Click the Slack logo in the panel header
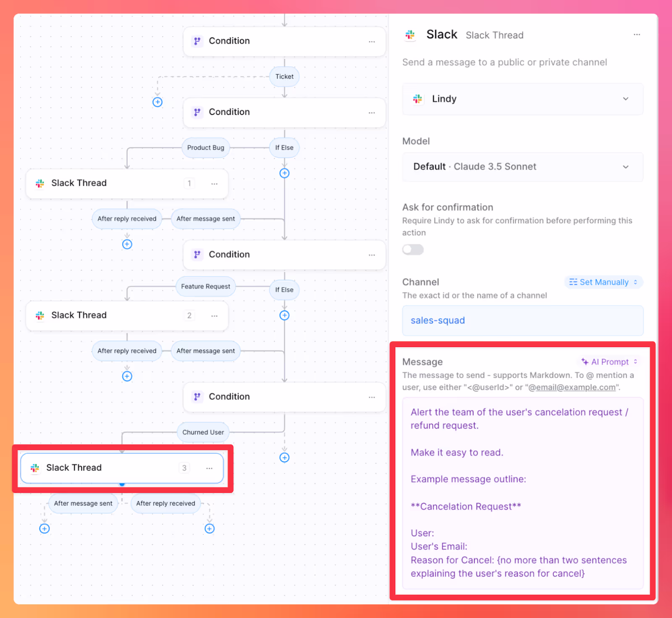The width and height of the screenshot is (672, 618). (410, 34)
